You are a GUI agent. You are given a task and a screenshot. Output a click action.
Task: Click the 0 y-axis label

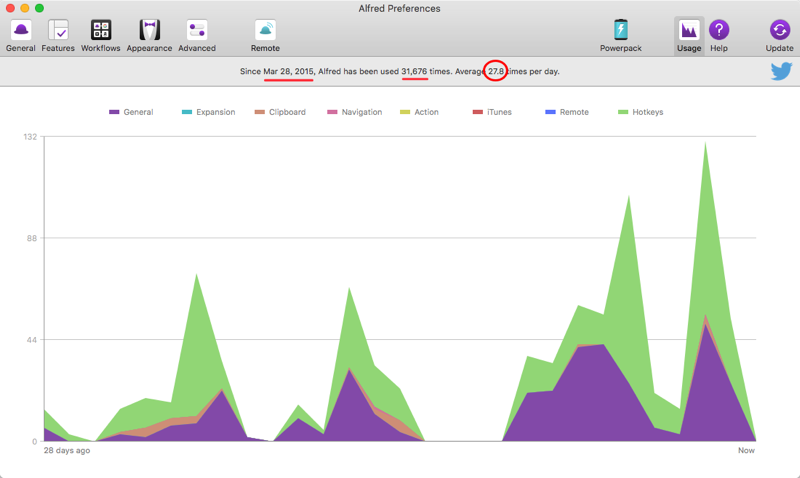tap(35, 441)
